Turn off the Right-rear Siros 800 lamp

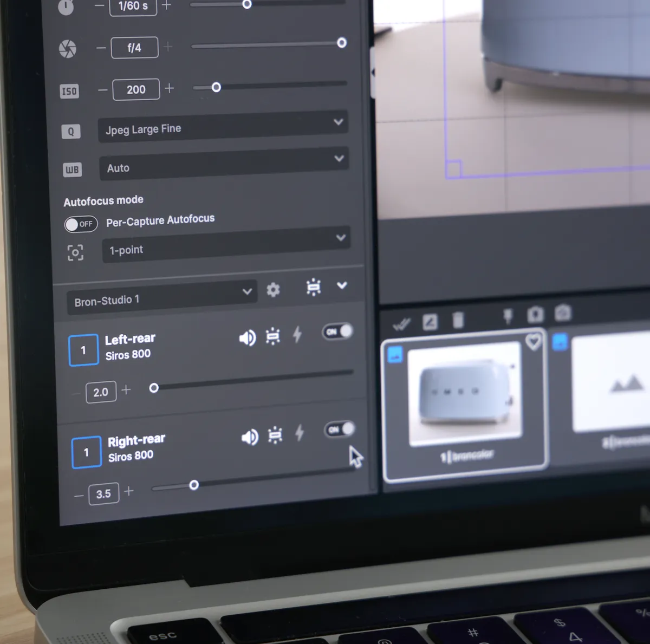click(x=340, y=429)
